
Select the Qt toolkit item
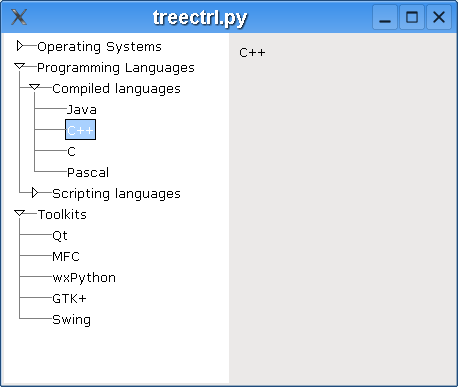[60, 236]
